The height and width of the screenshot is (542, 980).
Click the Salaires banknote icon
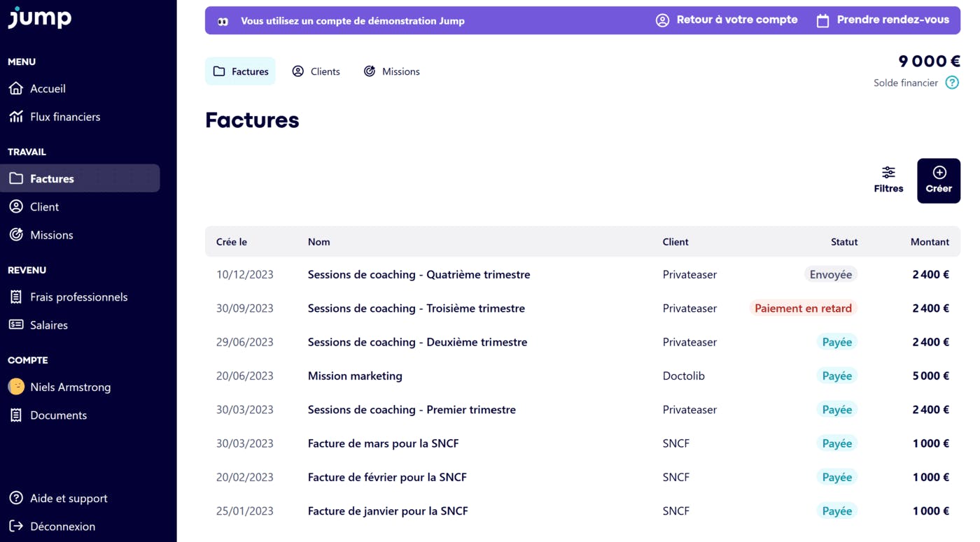click(x=16, y=325)
